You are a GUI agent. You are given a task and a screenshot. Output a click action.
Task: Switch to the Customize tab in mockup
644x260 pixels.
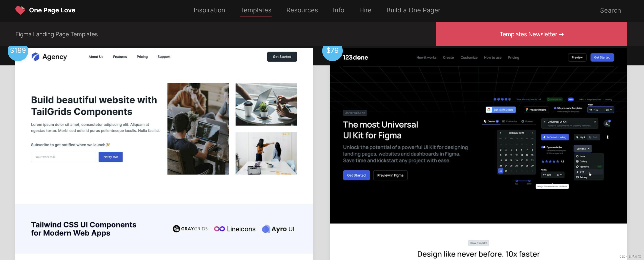pos(510,121)
